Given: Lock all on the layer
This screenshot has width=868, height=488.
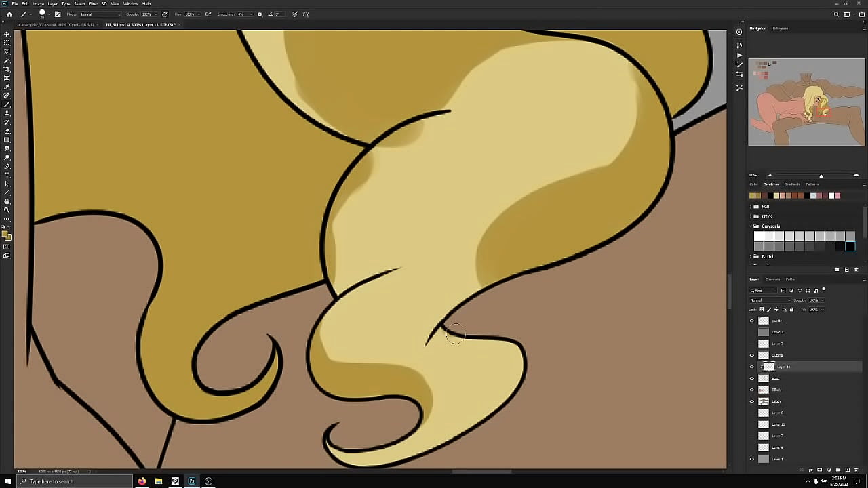Looking at the screenshot, I should [791, 310].
